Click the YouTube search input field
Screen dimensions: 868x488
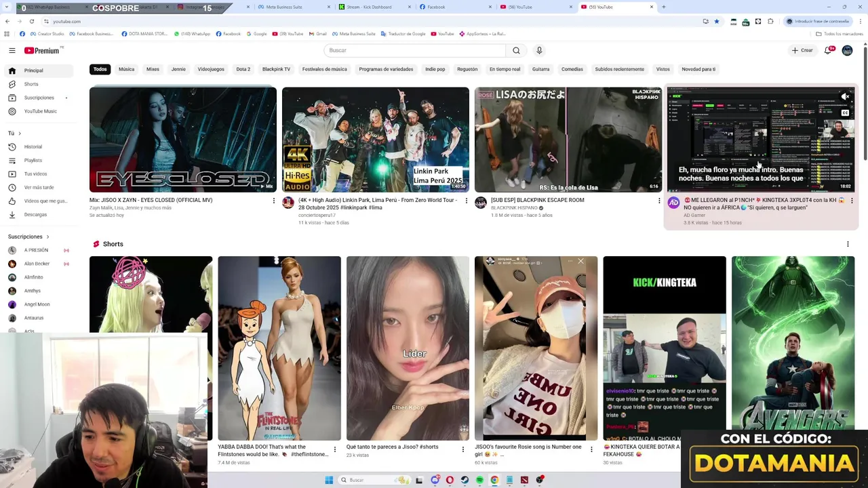point(415,50)
